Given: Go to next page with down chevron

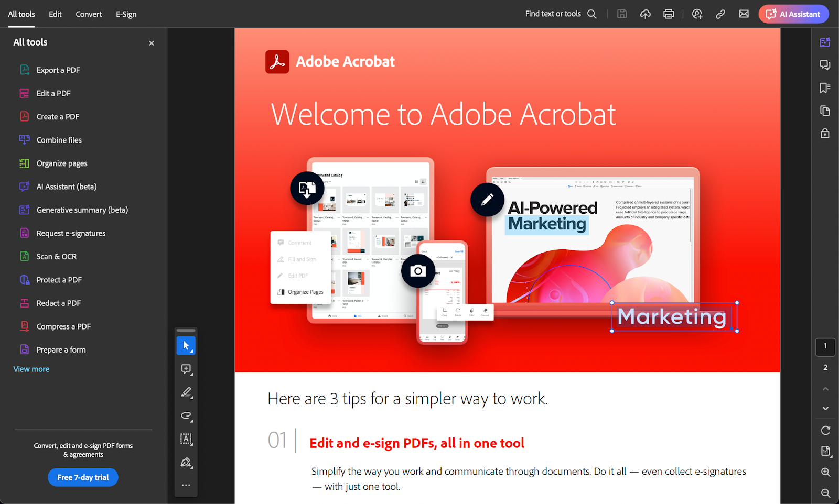Looking at the screenshot, I should click(825, 408).
